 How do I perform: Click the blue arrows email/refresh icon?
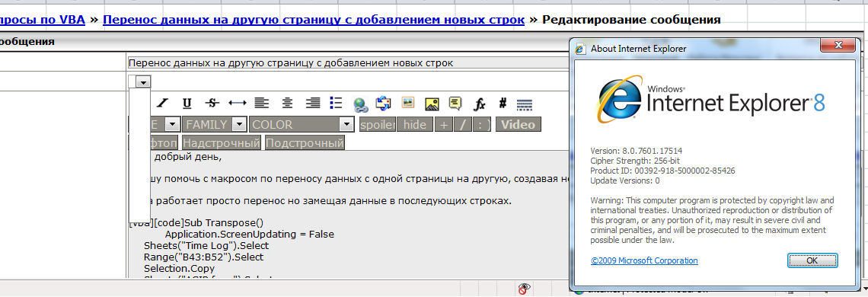pos(384,103)
